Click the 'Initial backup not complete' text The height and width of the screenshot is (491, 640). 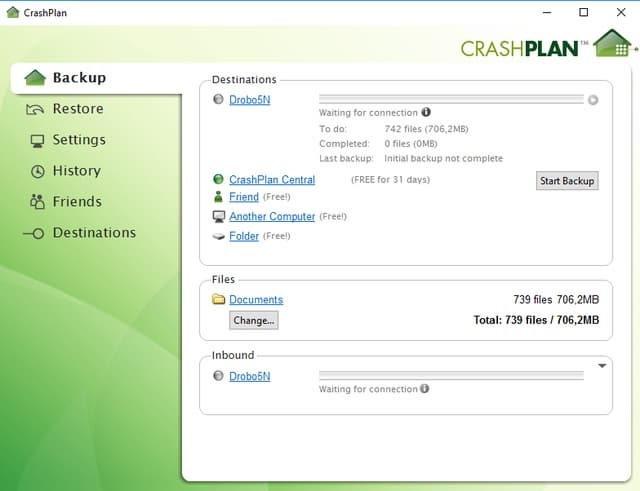click(x=443, y=158)
